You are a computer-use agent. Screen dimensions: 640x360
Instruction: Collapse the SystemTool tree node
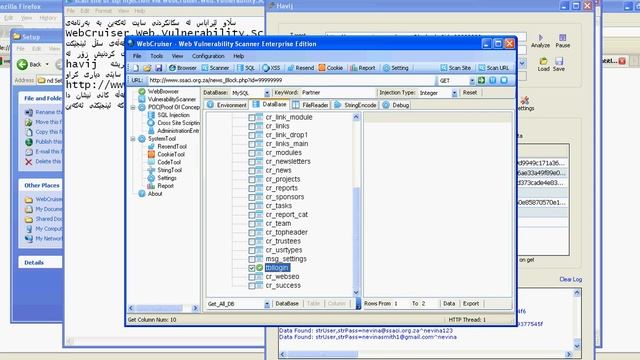coord(133,139)
